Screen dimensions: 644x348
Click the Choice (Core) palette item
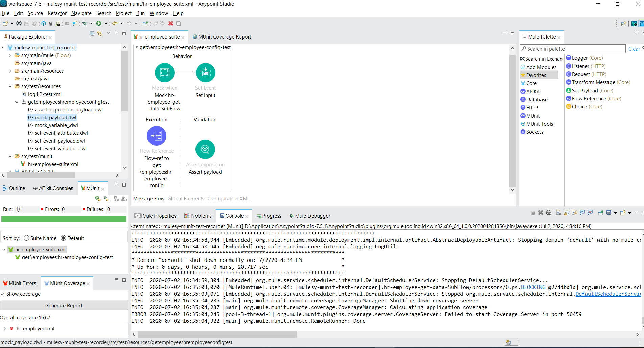(x=584, y=107)
